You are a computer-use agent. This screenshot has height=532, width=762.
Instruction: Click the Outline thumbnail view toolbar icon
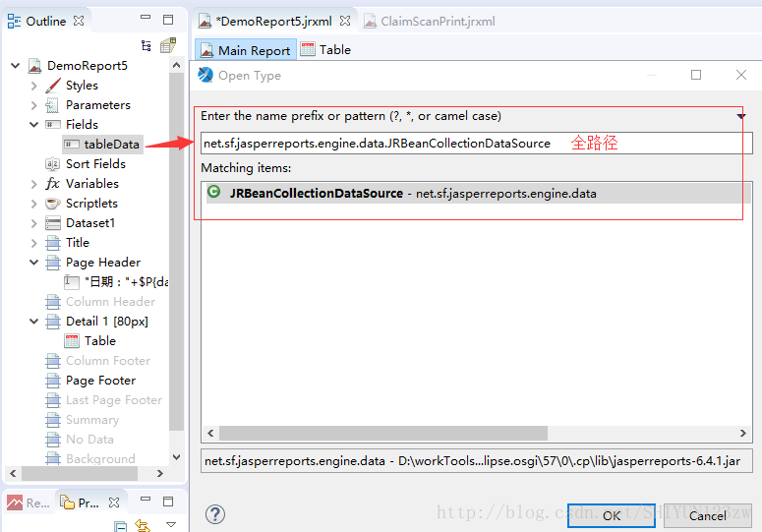coord(168,45)
